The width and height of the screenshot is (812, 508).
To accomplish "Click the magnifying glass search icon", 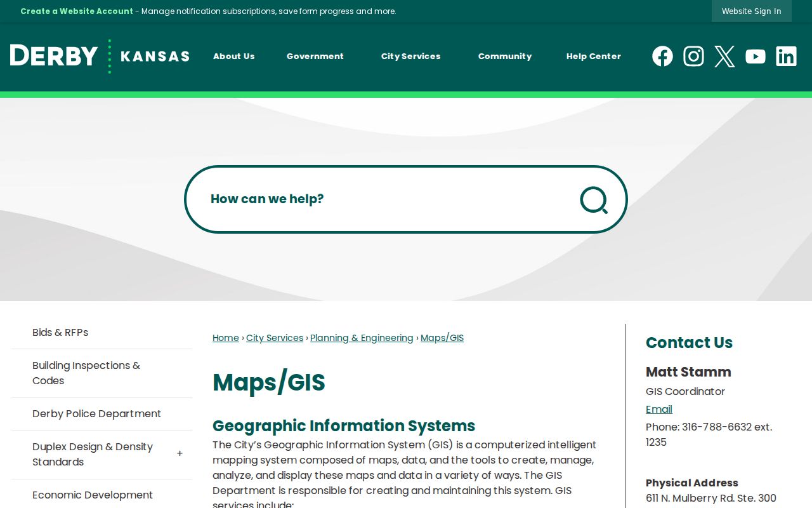I will (x=594, y=200).
